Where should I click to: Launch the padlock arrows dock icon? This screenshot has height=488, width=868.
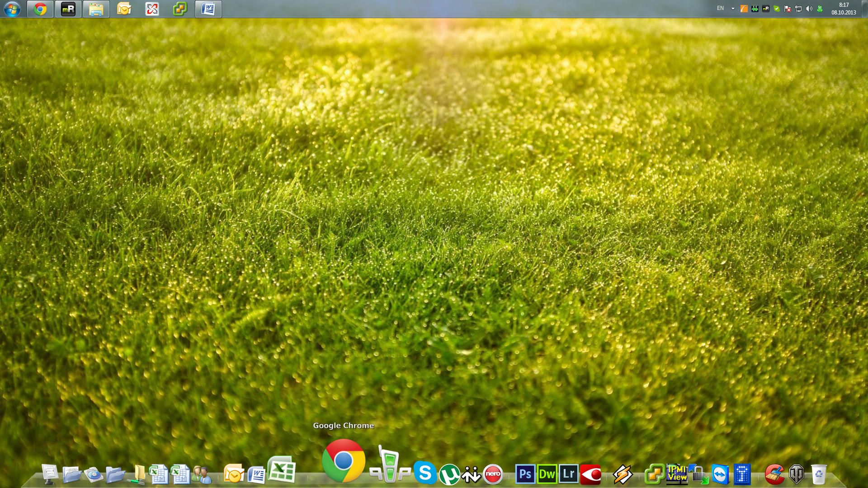pos(698,474)
